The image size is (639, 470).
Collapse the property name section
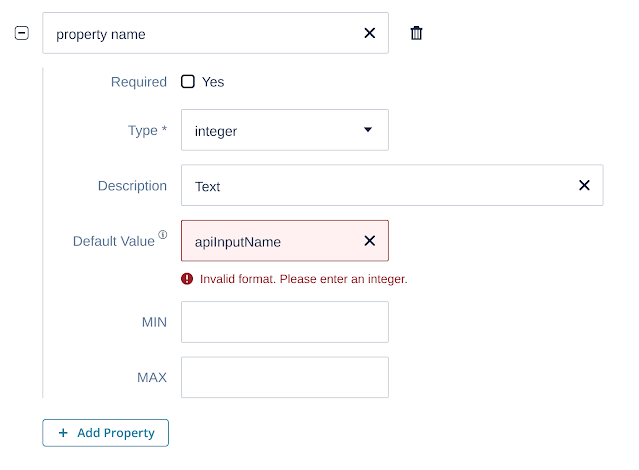21,33
